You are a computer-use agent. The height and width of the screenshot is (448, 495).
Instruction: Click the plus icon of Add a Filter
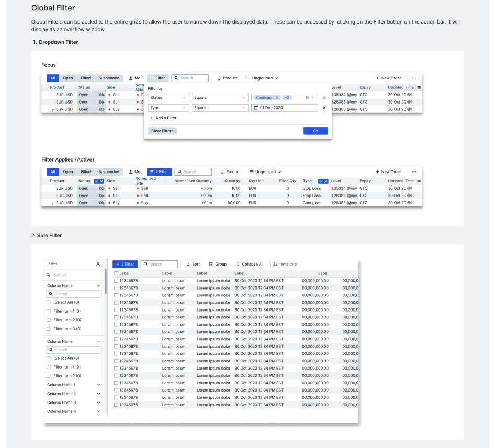click(x=152, y=118)
